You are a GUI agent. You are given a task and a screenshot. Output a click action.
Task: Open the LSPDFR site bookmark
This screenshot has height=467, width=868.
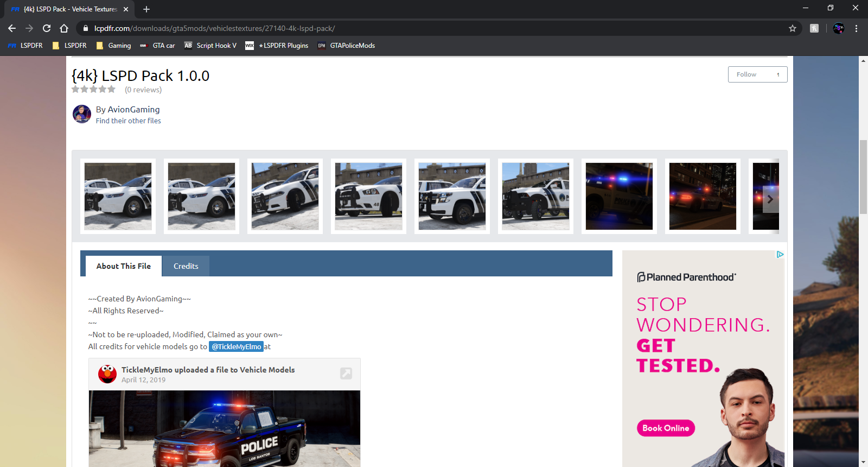[25, 46]
